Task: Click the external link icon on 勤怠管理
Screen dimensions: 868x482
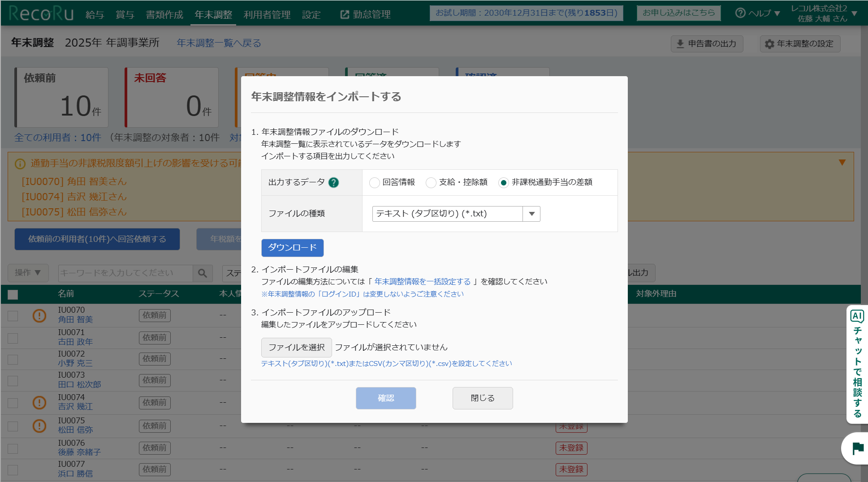Action: [344, 14]
